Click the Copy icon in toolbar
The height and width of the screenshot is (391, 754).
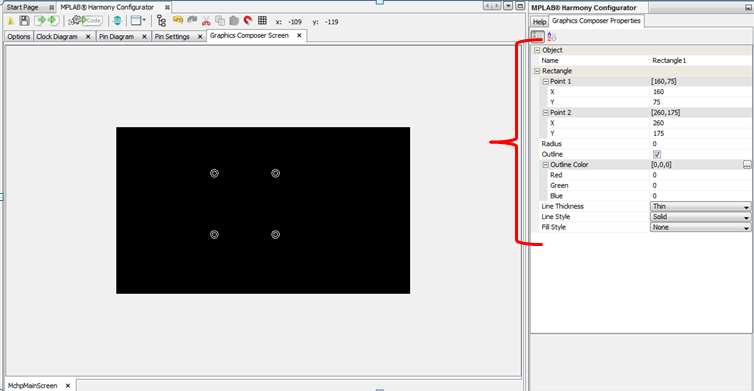[x=220, y=21]
